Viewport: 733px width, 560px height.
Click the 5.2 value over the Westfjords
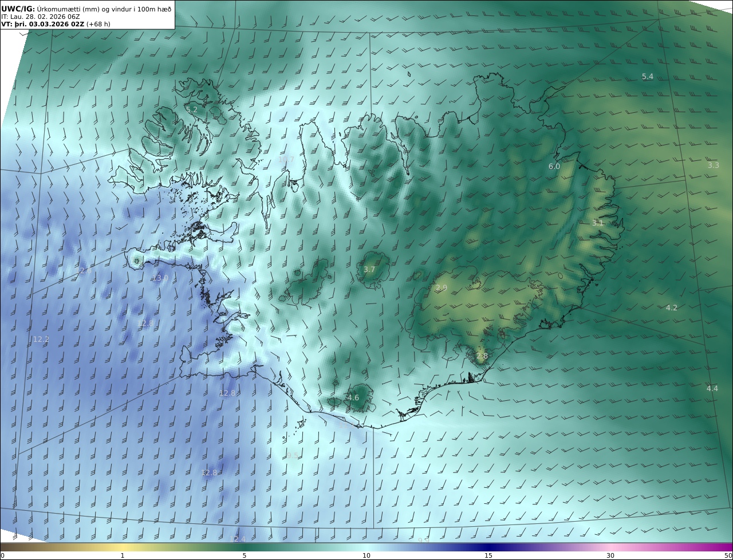click(191, 109)
